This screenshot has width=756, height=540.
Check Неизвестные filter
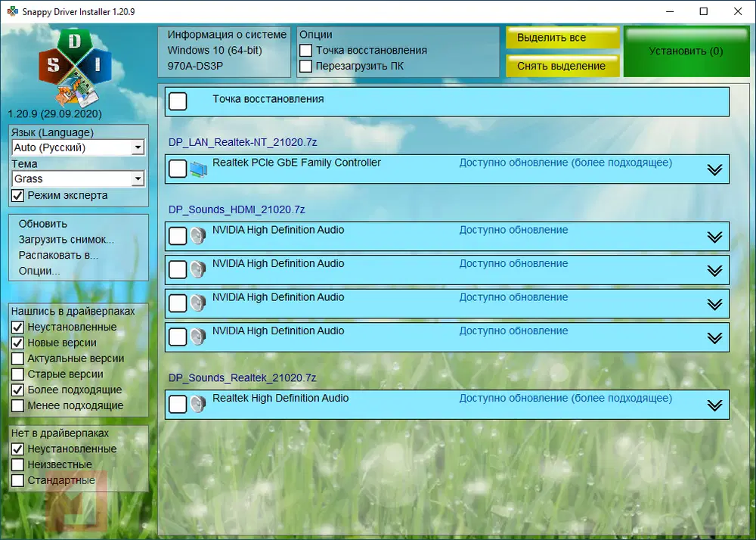pyautogui.click(x=18, y=465)
